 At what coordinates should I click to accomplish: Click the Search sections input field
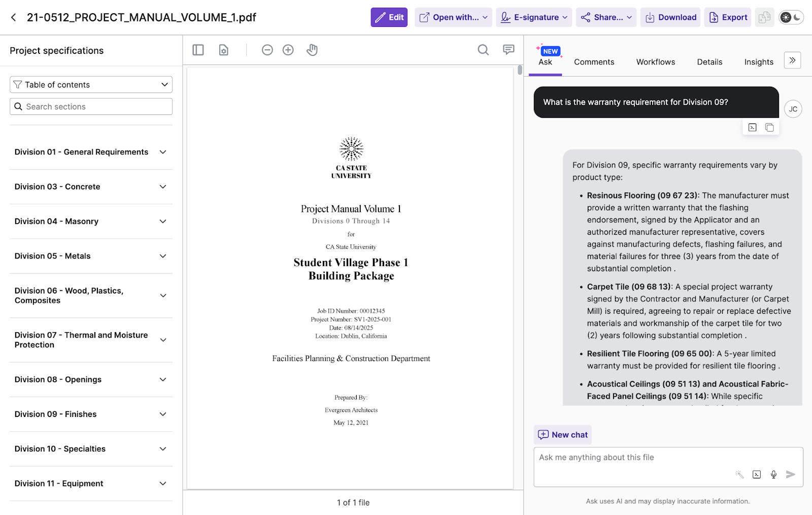91,107
